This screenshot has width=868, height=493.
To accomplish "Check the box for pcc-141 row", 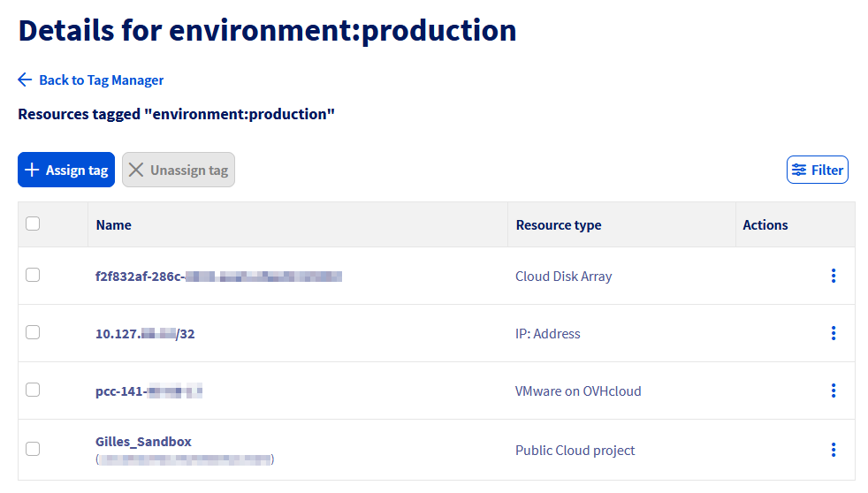I will tap(33, 390).
